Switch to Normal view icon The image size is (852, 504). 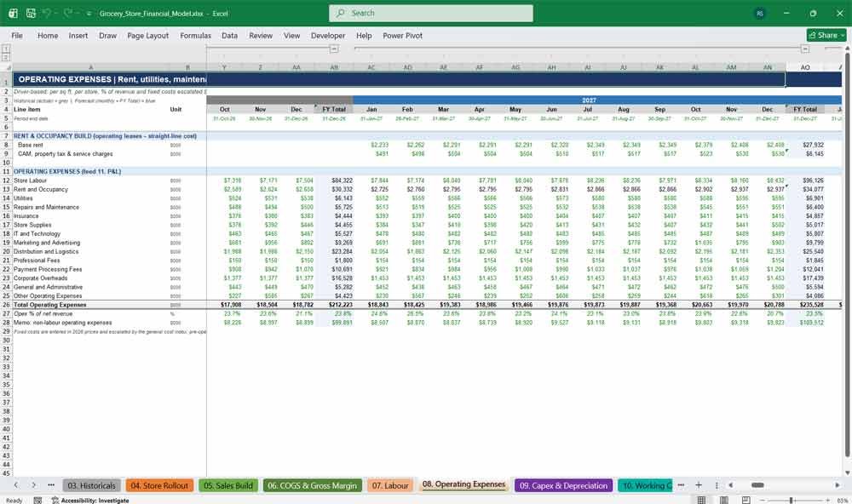pos(701,501)
